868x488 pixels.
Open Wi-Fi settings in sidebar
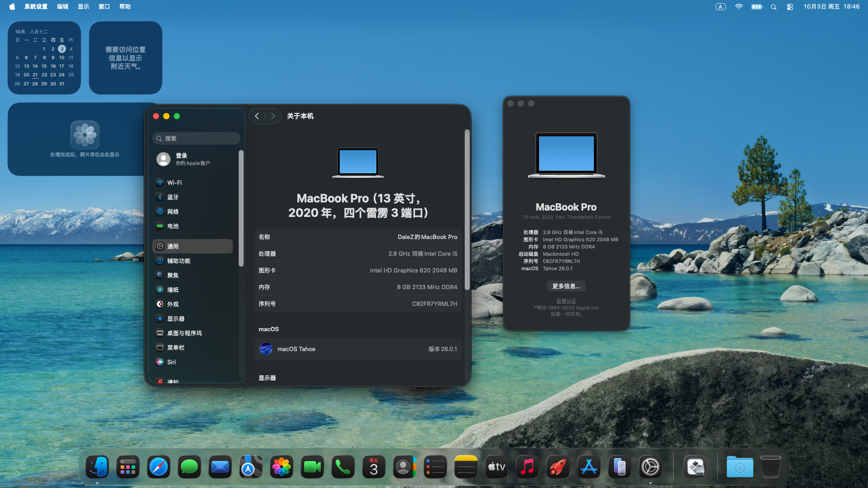point(174,183)
